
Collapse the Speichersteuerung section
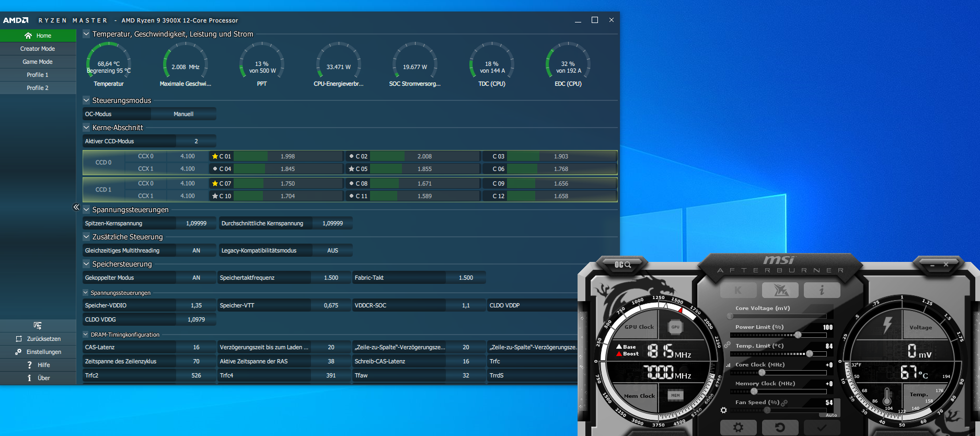click(x=86, y=264)
